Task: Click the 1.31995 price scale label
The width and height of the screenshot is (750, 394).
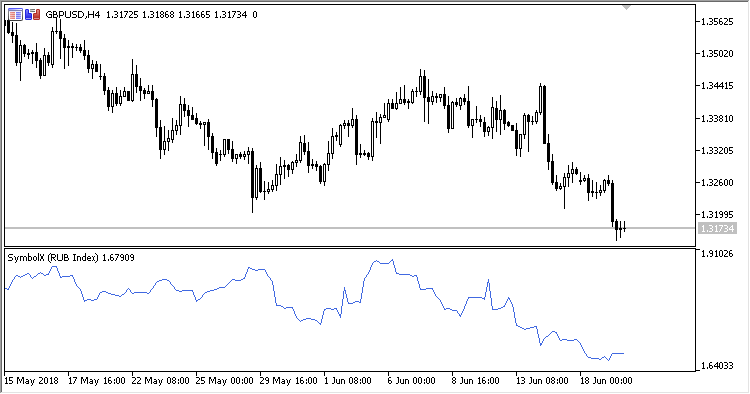Action: click(x=717, y=215)
